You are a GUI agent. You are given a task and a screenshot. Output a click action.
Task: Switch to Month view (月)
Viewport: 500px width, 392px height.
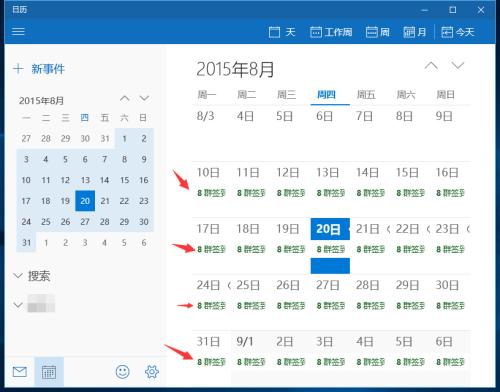[415, 32]
